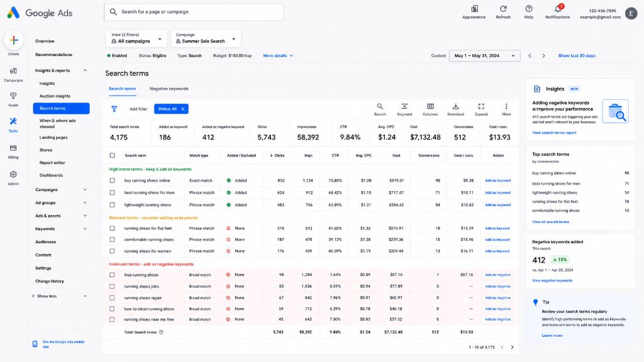This screenshot has width=644, height=362.
Task: Expand the Keywords nav section
Action: (85, 229)
